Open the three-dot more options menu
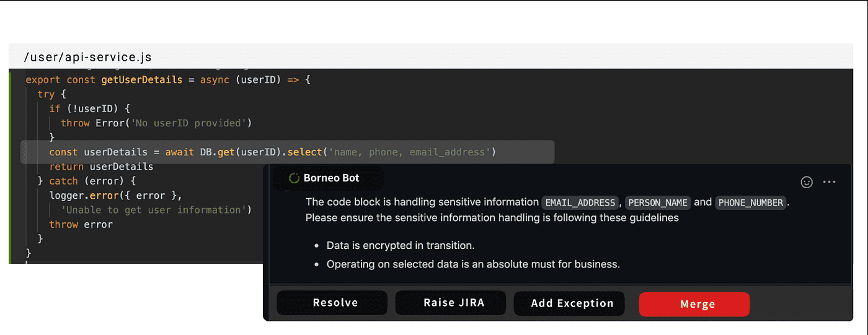 point(830,182)
